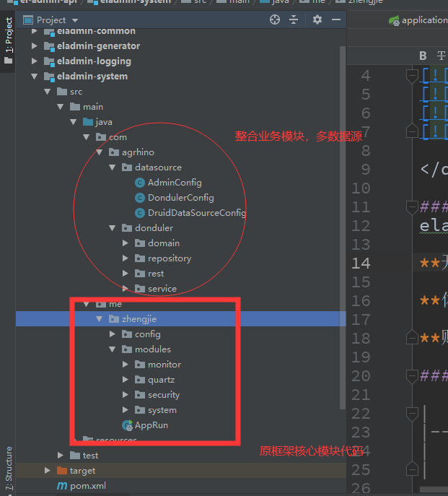Click the fold marker at editor line 11

(412, 207)
